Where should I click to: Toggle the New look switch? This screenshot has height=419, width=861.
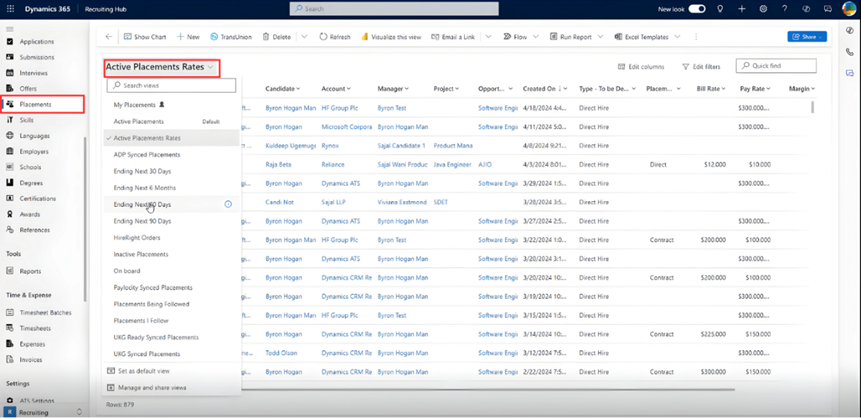point(697,9)
